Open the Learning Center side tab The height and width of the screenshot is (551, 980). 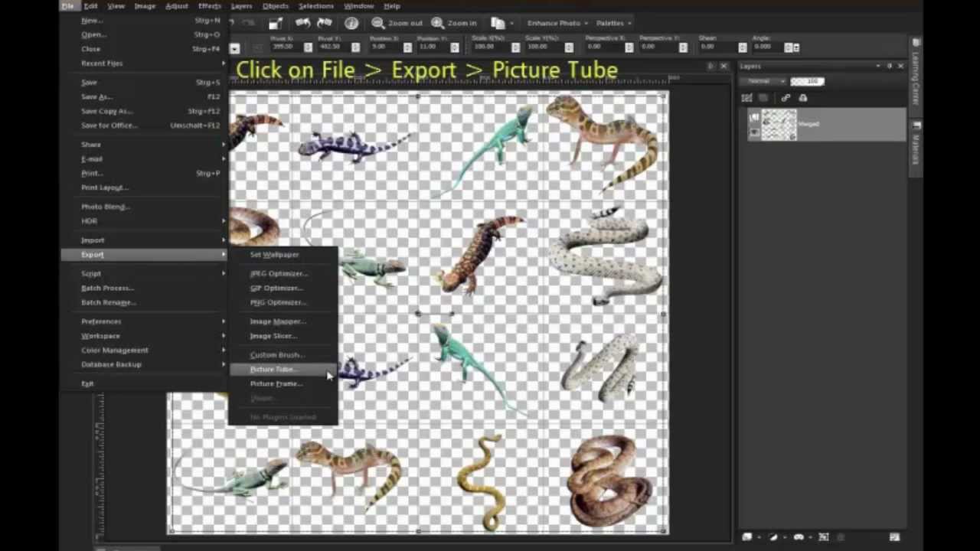(916, 77)
